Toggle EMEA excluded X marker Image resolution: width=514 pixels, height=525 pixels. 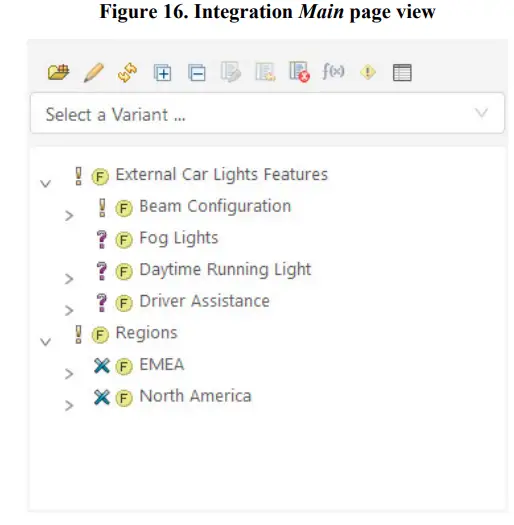click(x=102, y=365)
